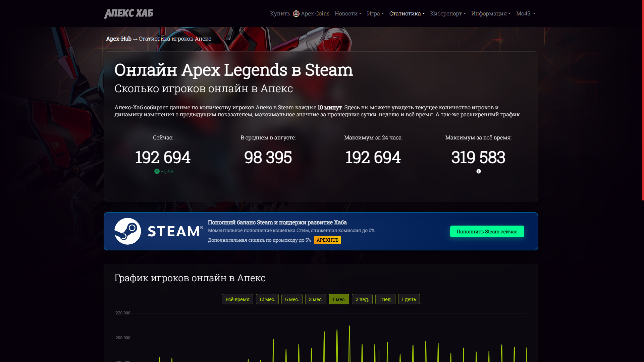Click the green up-arrow icon near +1,198
The height and width of the screenshot is (362, 644).
point(157,171)
